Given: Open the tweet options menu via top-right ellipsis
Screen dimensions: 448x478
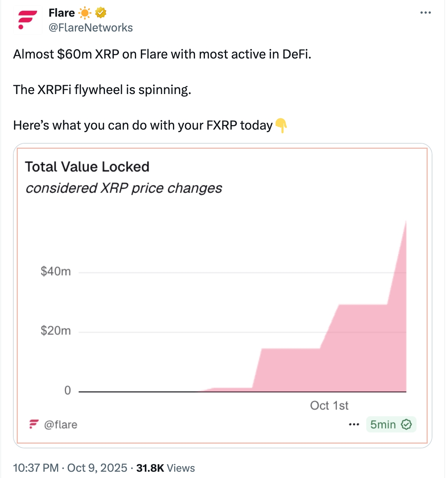Looking at the screenshot, I should [425, 12].
